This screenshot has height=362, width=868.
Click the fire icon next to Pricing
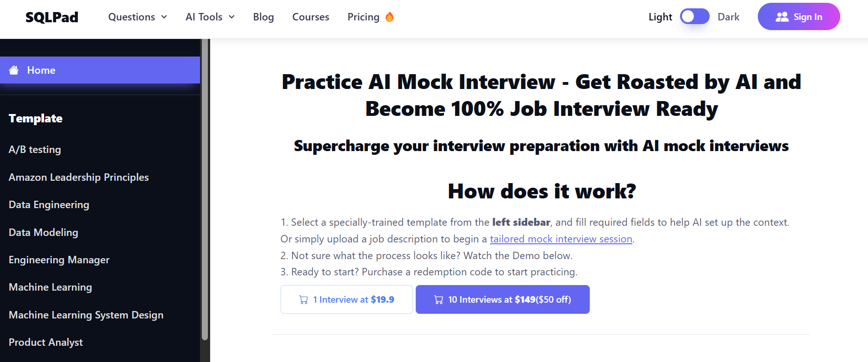pos(390,17)
